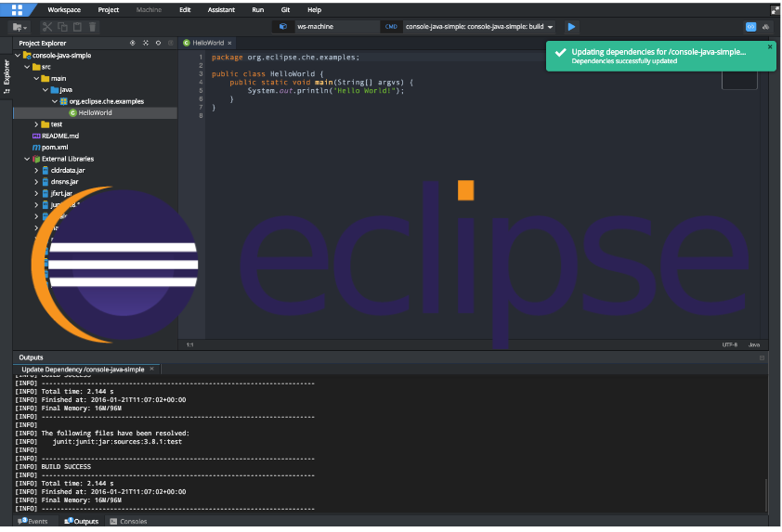Minimize the Outputs panel via corner icon
Viewport: 782px width, 532px height.
pos(762,357)
